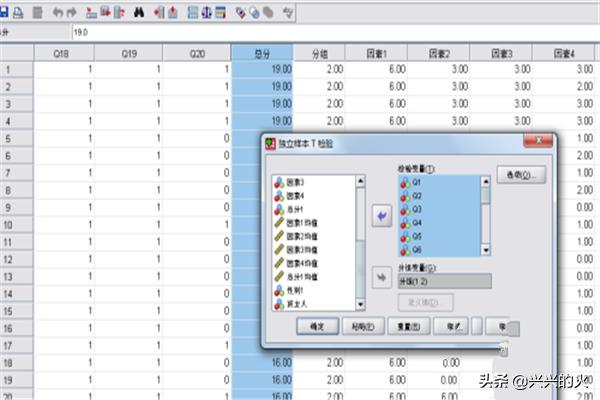600x400 pixels.
Task: Click the Redo arrow in toolbar
Action: (71, 12)
